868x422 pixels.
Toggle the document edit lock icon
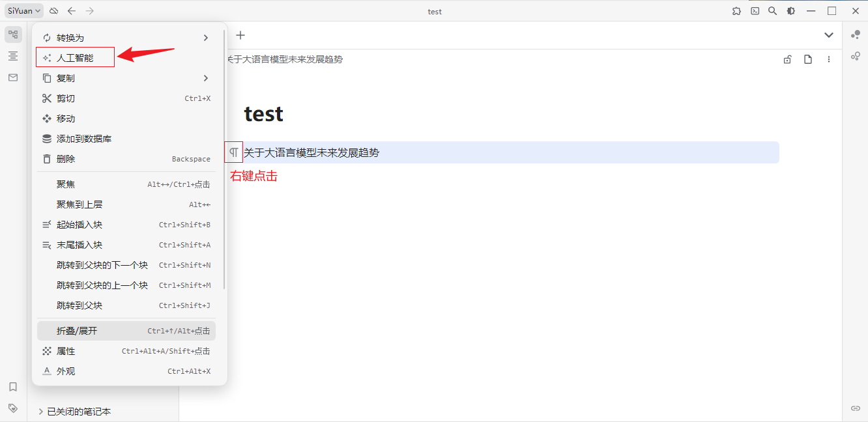point(787,59)
